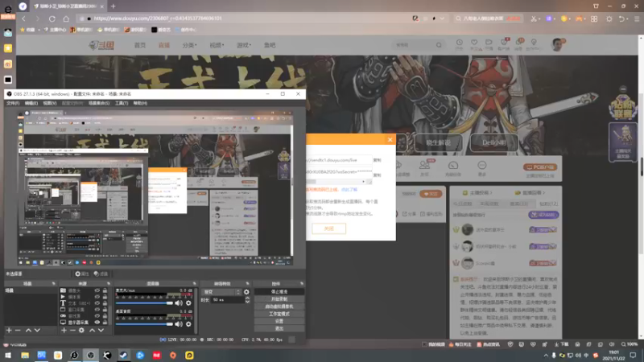Expand the Videos dropdown on Douyu
Screen dimensions: 644x362
pos(217,45)
